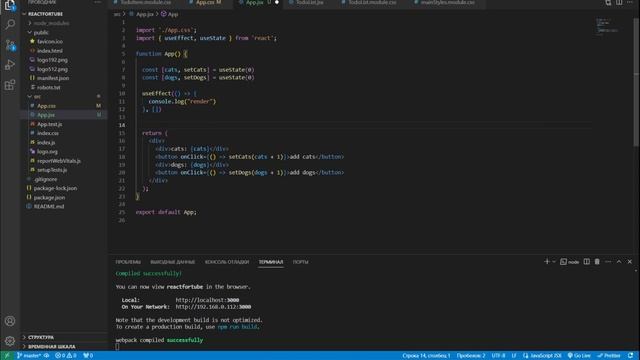This screenshot has height=360, width=640.
Task: Open App.test.js in the file tree
Action: pos(50,124)
